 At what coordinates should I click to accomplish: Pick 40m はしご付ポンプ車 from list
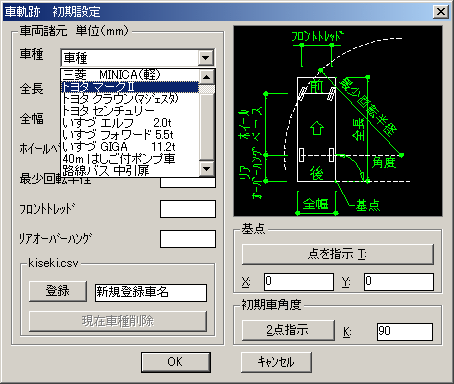[130, 159]
